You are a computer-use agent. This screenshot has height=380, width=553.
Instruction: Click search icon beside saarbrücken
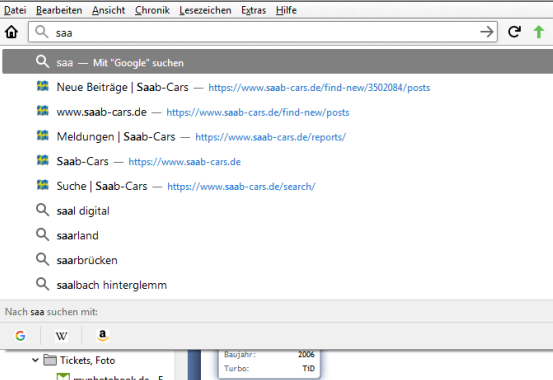point(42,259)
